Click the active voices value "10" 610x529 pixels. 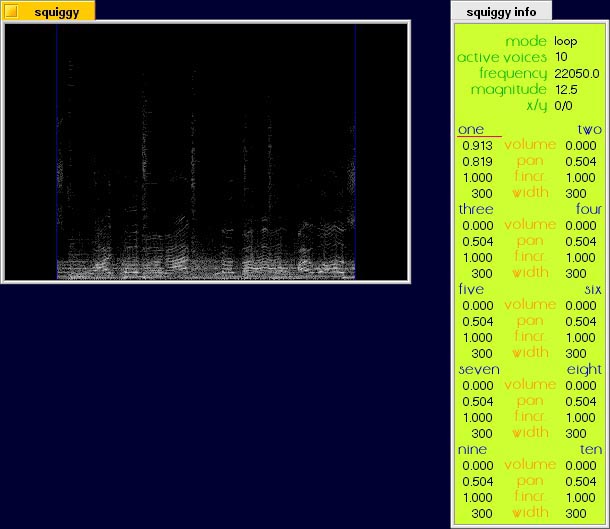pyautogui.click(x=561, y=57)
